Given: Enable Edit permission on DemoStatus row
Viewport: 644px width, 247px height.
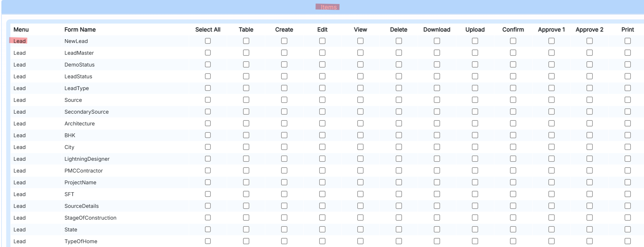Looking at the screenshot, I should click(x=322, y=64).
